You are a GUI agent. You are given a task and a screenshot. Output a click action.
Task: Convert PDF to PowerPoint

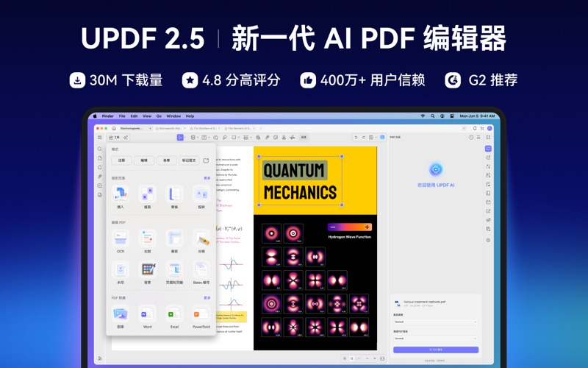click(x=201, y=317)
